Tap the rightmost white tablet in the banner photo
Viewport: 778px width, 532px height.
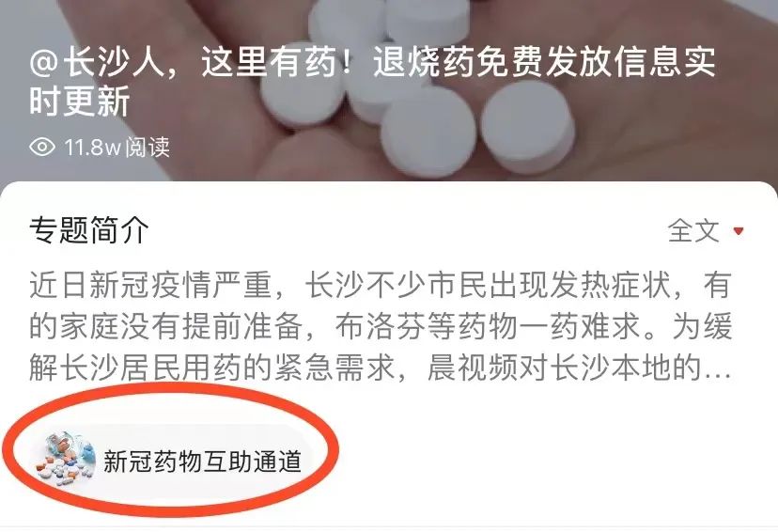point(528,128)
